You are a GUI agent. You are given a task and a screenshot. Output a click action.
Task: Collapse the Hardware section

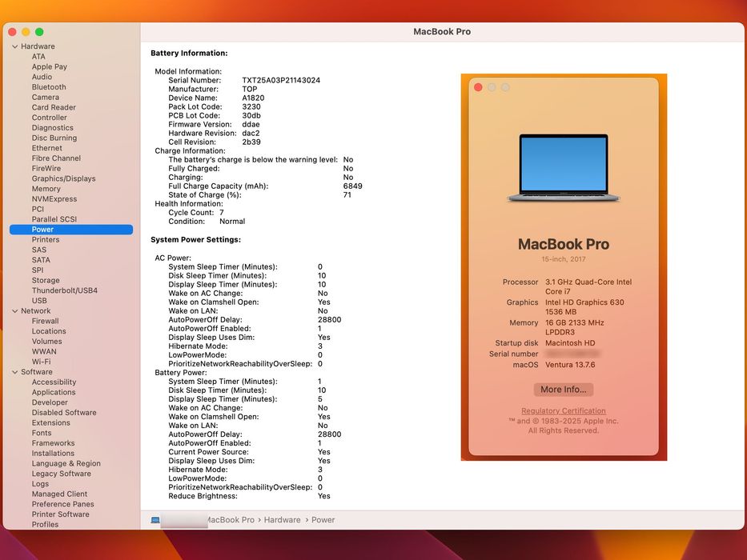14,46
